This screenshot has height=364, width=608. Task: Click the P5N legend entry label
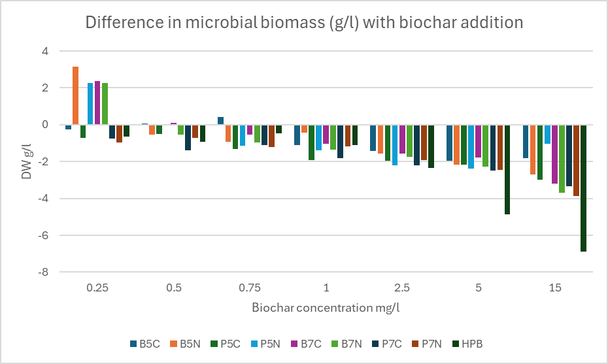coord(271,344)
